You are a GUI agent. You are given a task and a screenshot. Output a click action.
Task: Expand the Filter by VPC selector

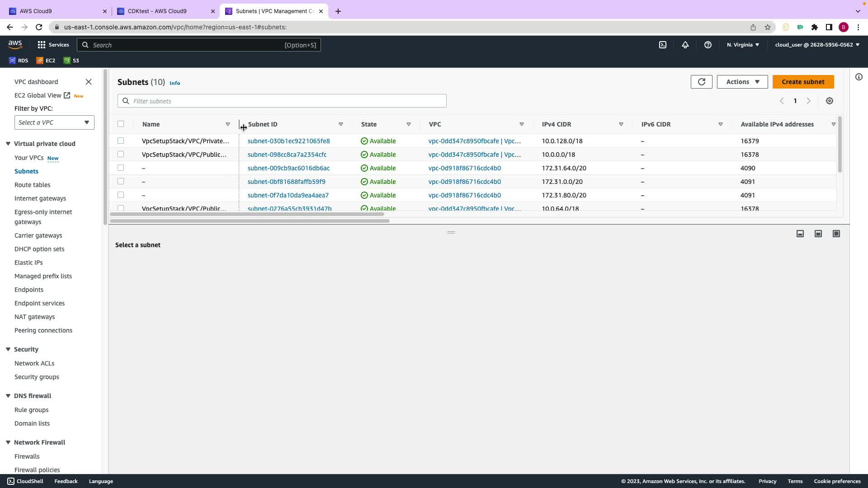point(54,122)
